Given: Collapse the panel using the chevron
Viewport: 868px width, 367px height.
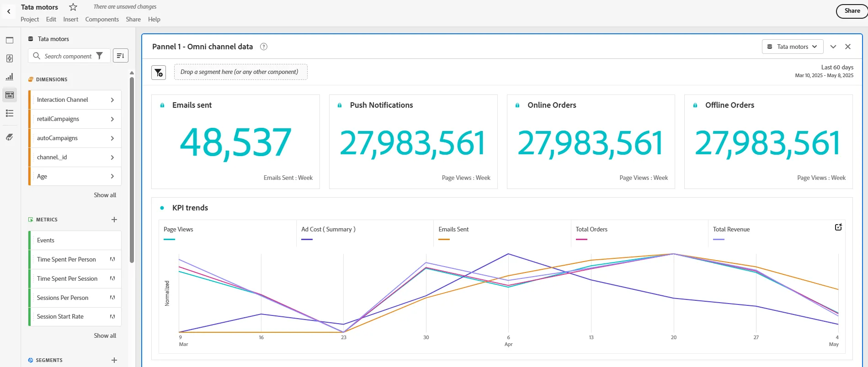Looking at the screenshot, I should tap(833, 47).
